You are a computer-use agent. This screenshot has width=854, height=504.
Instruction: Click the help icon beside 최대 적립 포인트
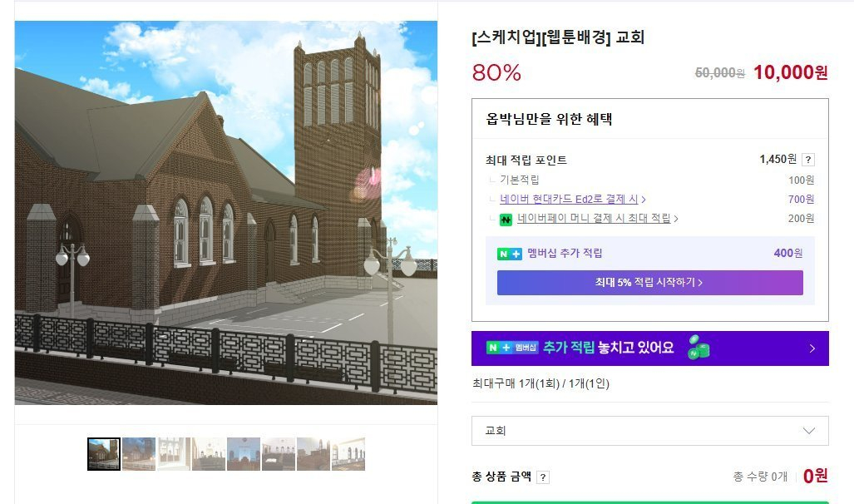[x=807, y=160]
